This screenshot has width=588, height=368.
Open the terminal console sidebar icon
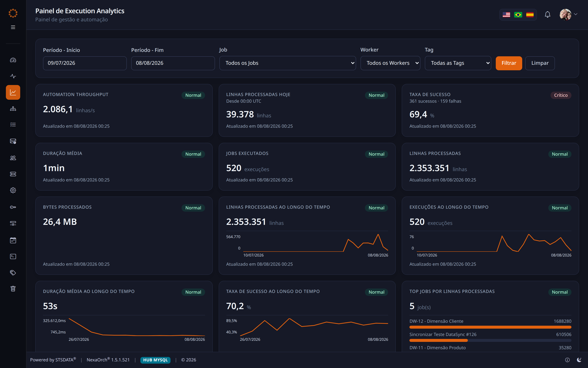coord(13,256)
